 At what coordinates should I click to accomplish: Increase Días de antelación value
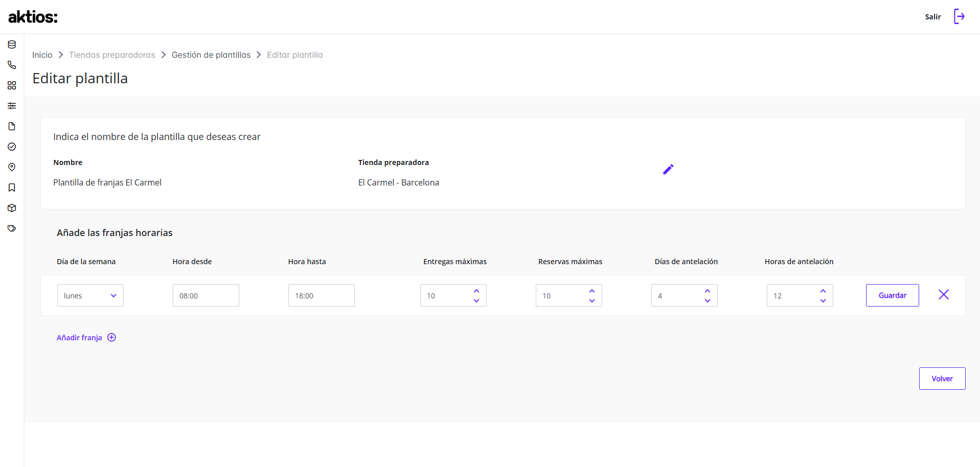(708, 291)
